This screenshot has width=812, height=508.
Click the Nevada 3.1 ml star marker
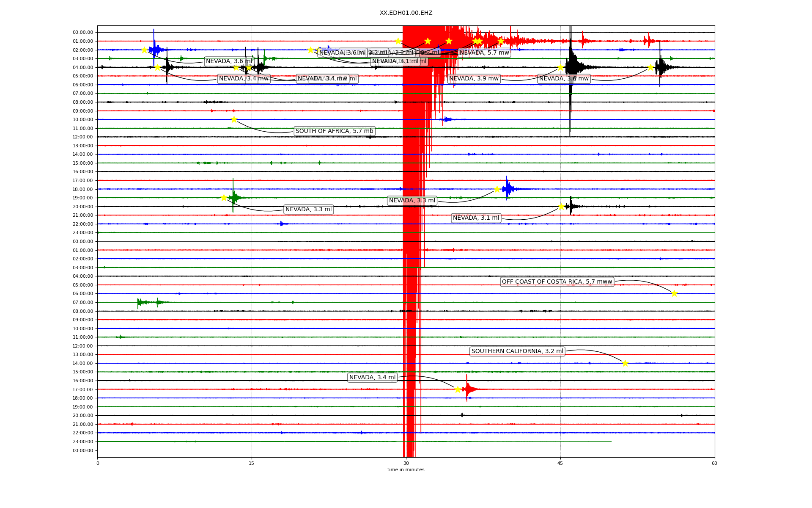tap(561, 207)
